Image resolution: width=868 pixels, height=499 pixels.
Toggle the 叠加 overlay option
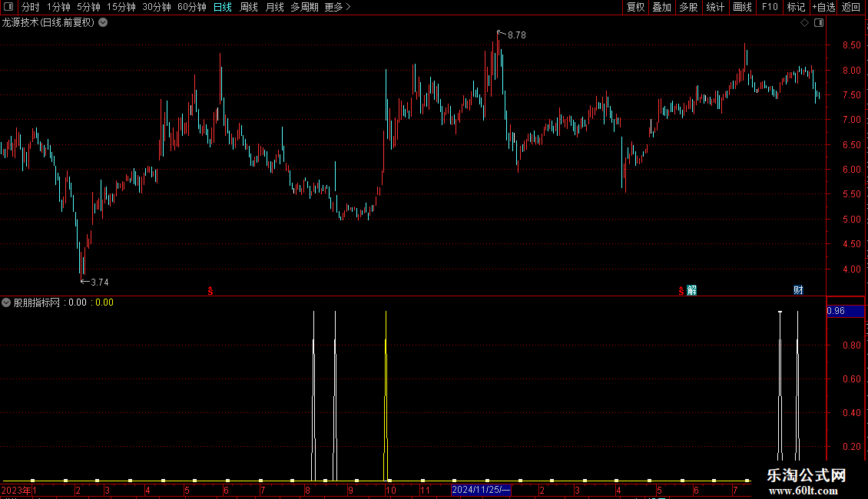click(x=661, y=7)
